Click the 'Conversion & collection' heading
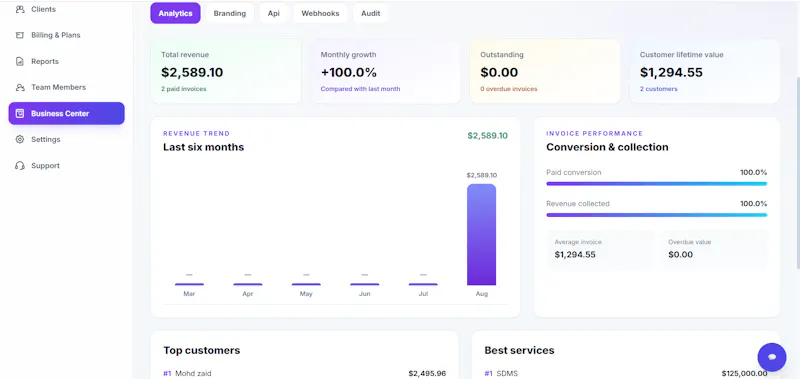The height and width of the screenshot is (379, 800). tap(607, 147)
